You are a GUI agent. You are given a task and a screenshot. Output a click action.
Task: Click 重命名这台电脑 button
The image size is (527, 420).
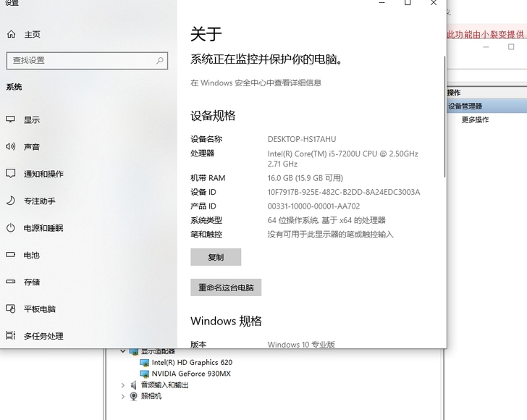226,287
